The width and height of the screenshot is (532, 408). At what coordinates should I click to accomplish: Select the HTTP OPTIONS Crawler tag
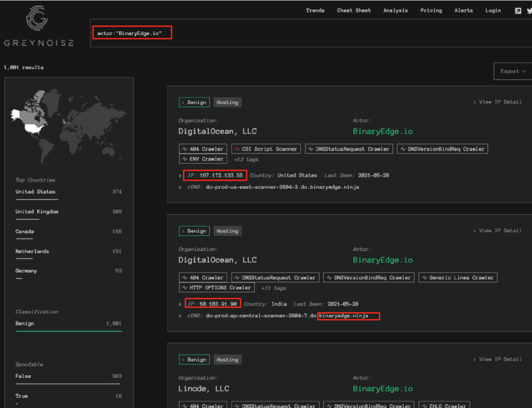click(217, 287)
